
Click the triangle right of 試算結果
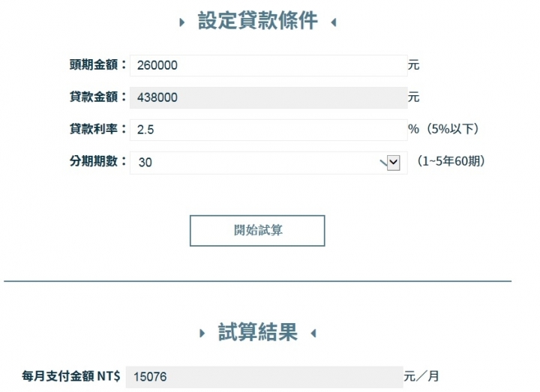(x=313, y=333)
